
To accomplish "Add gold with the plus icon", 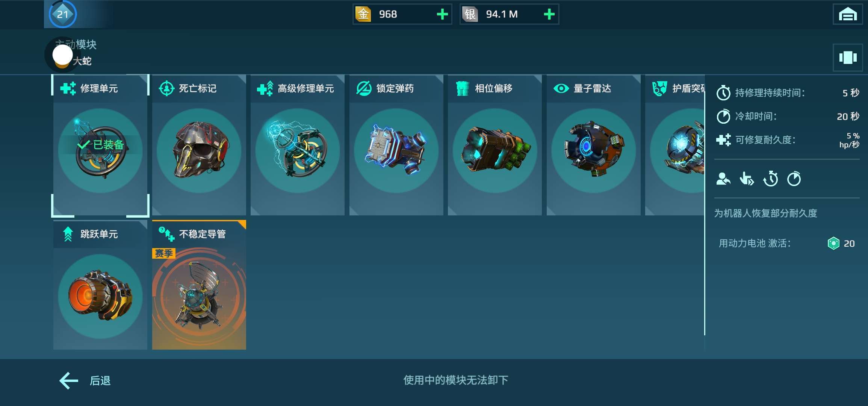I will click(x=442, y=14).
